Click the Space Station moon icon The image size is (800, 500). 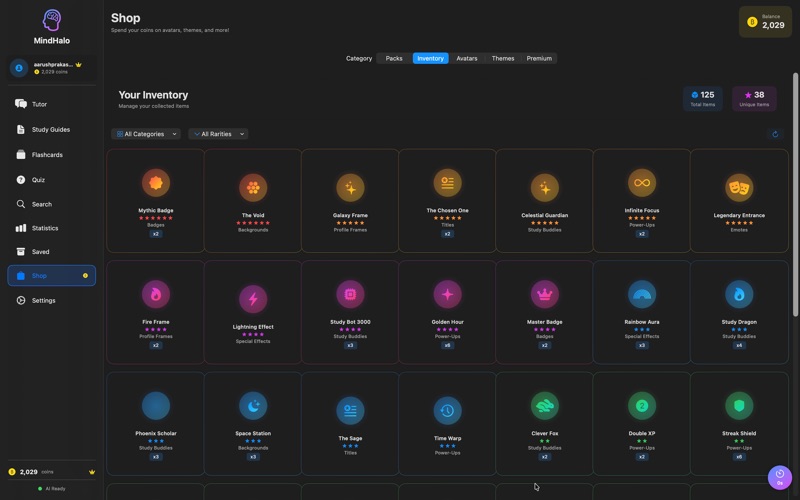point(253,406)
